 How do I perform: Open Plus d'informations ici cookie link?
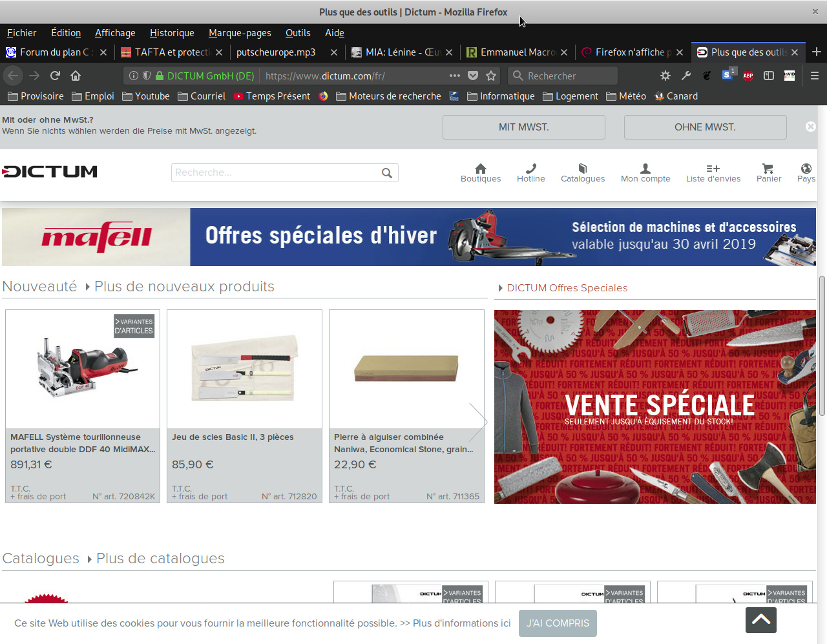461,623
